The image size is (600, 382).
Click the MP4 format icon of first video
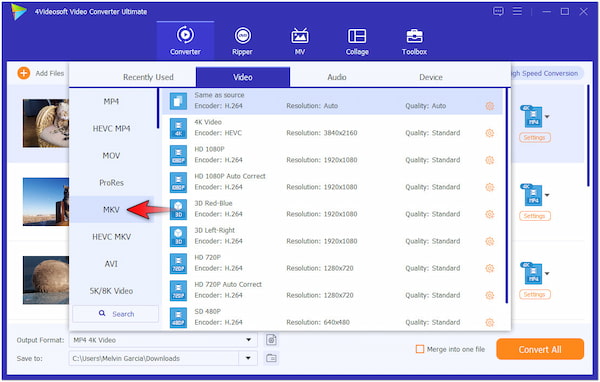coord(532,116)
